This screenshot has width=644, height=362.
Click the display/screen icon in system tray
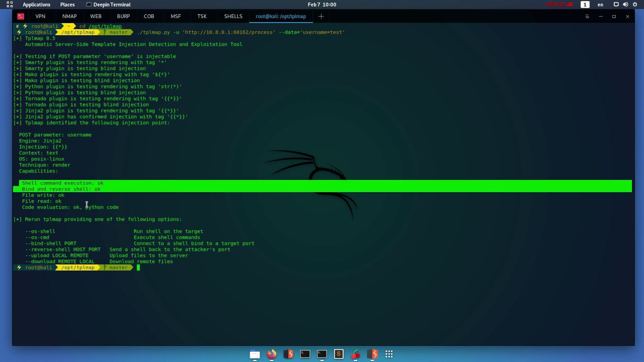(x=616, y=5)
